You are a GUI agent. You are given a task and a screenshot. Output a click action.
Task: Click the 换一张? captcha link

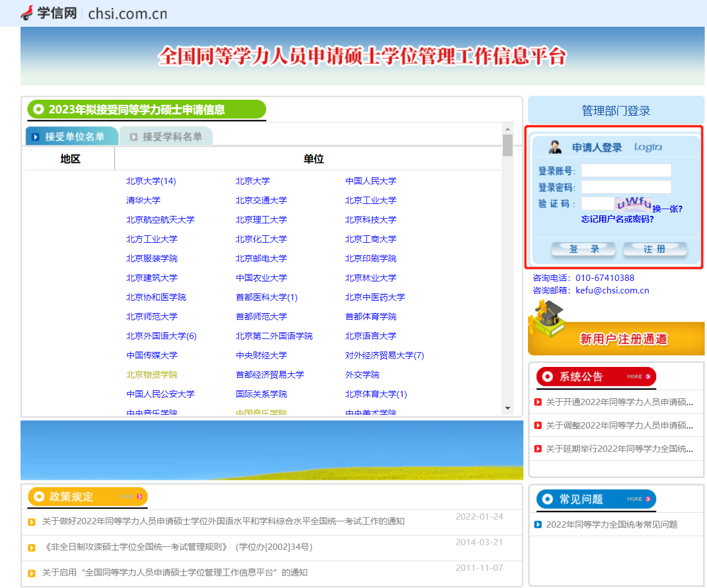(667, 209)
